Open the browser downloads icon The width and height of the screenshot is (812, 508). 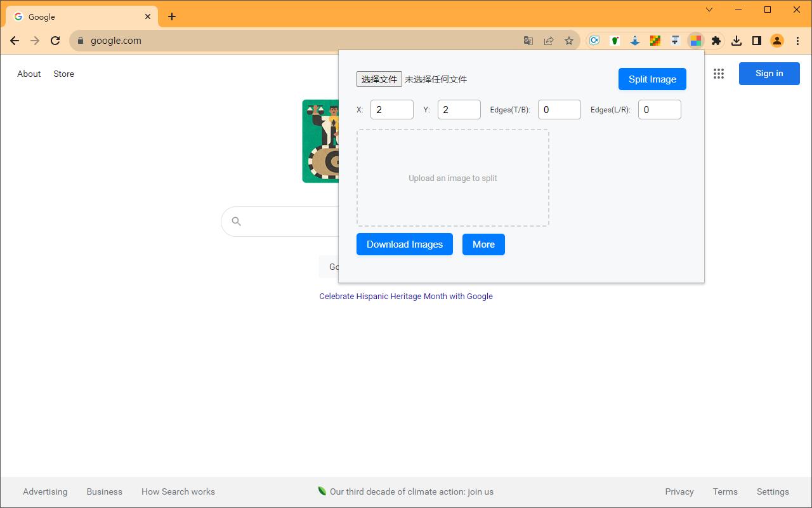tap(737, 41)
